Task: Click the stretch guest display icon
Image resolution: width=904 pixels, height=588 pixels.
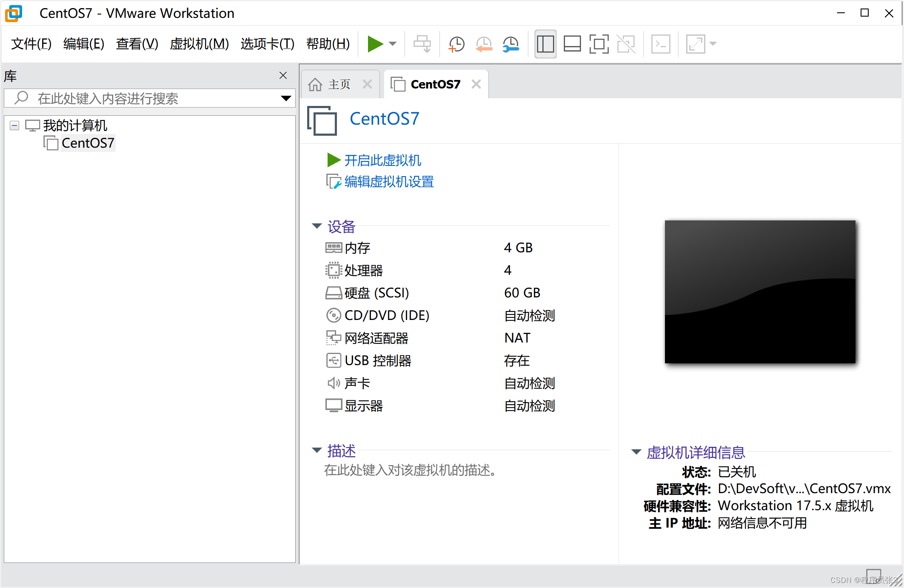Action: 696,44
